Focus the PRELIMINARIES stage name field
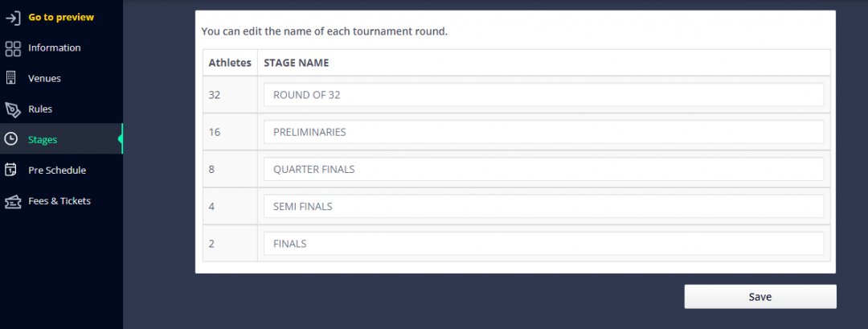The width and height of the screenshot is (868, 329). tap(543, 133)
